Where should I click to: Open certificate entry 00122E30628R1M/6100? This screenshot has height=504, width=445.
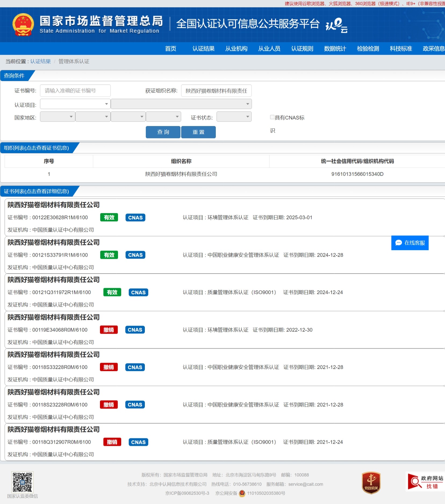coord(225,217)
